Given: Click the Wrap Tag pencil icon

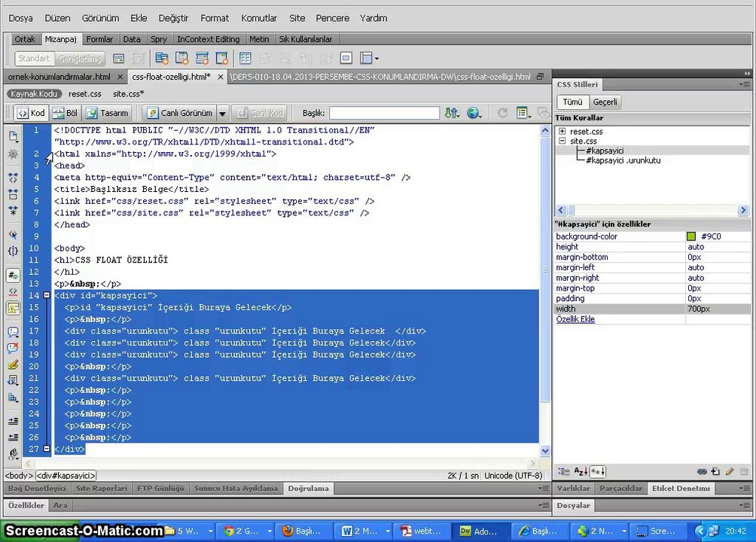Looking at the screenshot, I should 13,364.
